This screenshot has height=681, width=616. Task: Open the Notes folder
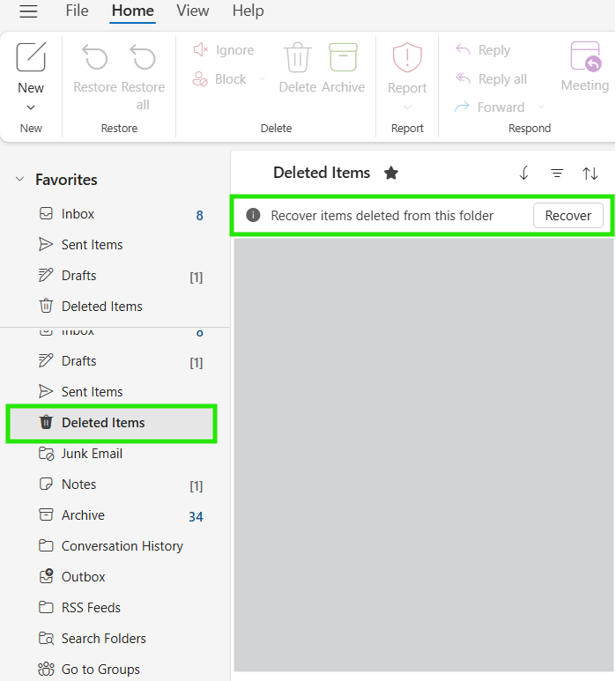tap(115, 485)
